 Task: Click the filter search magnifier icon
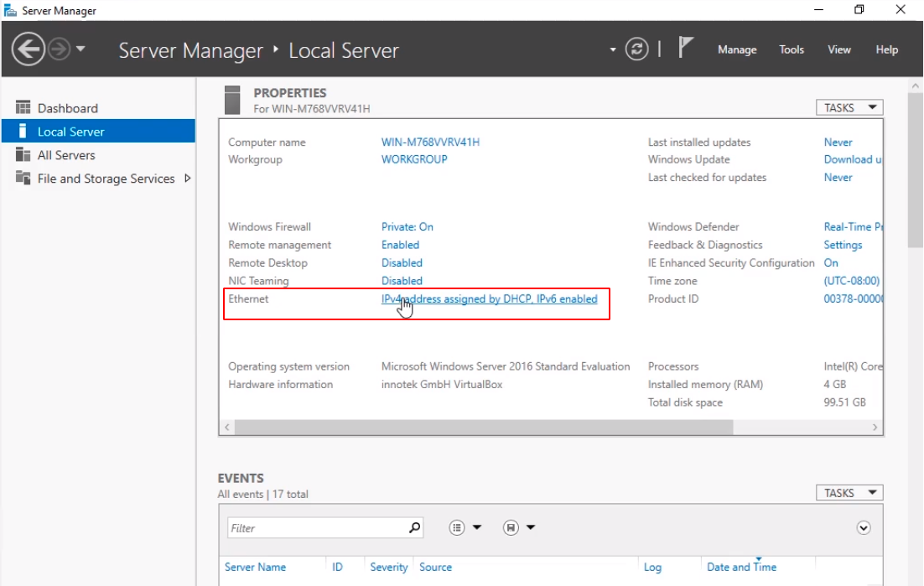pyautogui.click(x=415, y=527)
